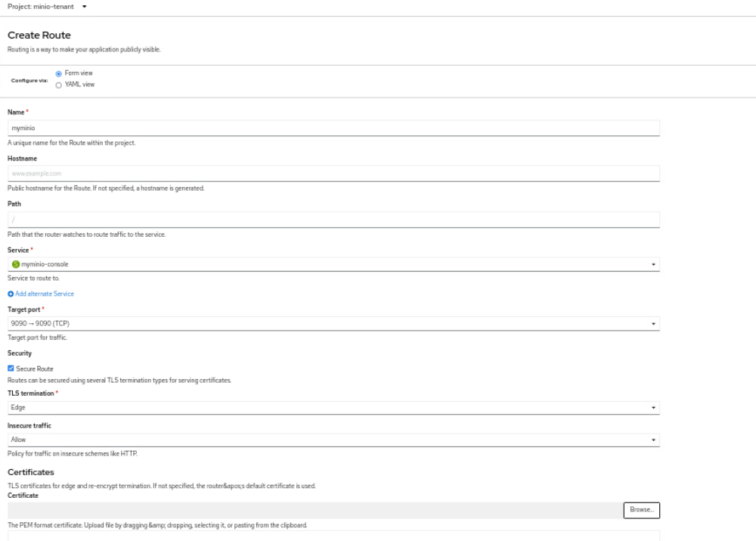This screenshot has height=541, width=756.
Task: Select the YAML view radio button
Action: pyautogui.click(x=58, y=85)
